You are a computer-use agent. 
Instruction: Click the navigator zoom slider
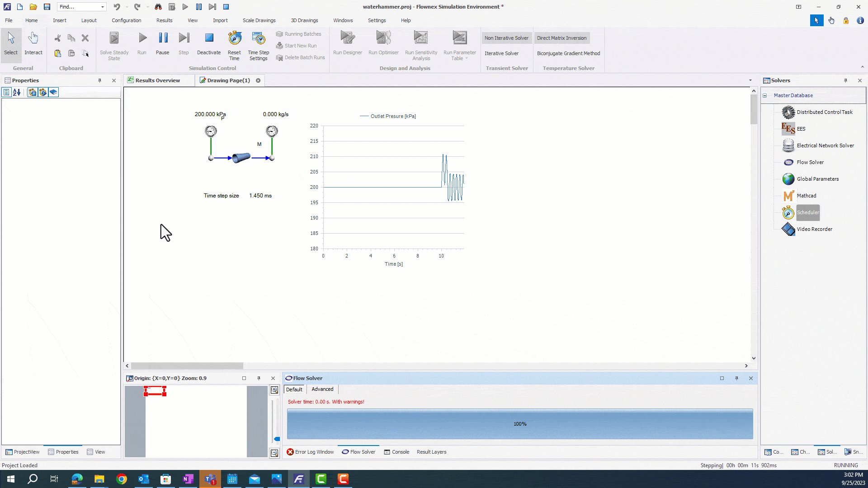click(x=277, y=439)
